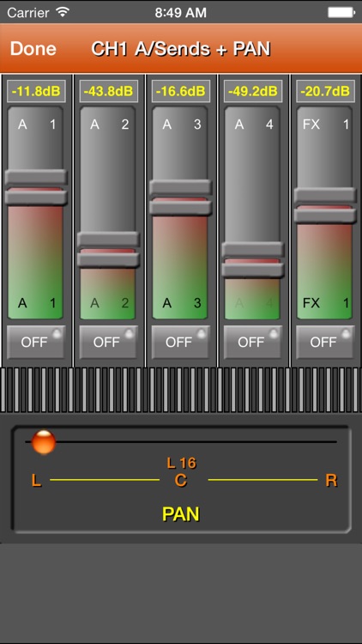Image resolution: width=362 pixels, height=644 pixels.
Task: Click the R label of pan scale
Action: pyautogui.click(x=331, y=480)
